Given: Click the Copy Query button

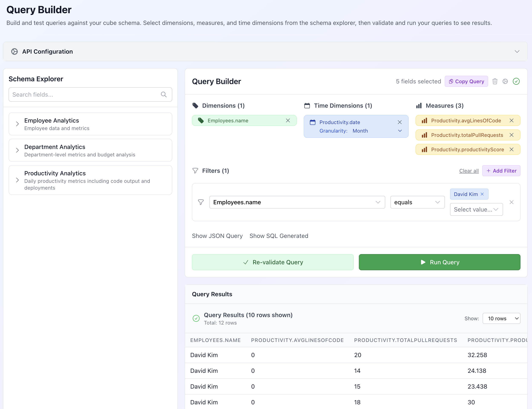Looking at the screenshot, I should 466,81.
